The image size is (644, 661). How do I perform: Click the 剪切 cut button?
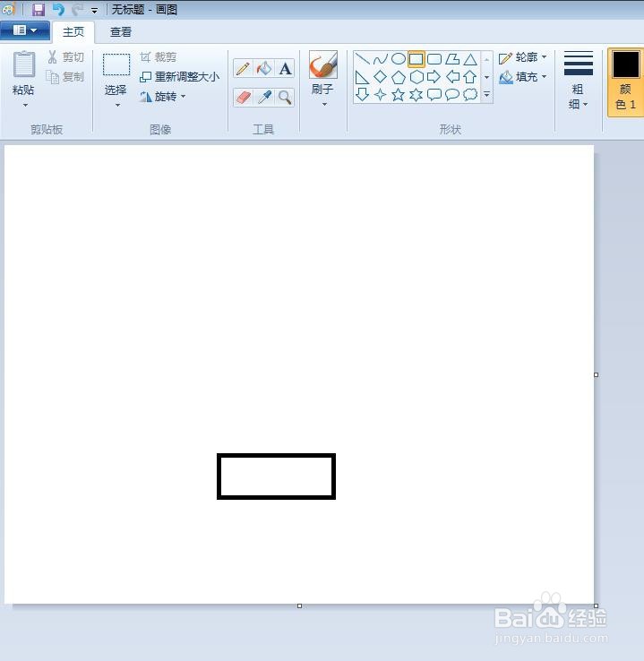65,57
